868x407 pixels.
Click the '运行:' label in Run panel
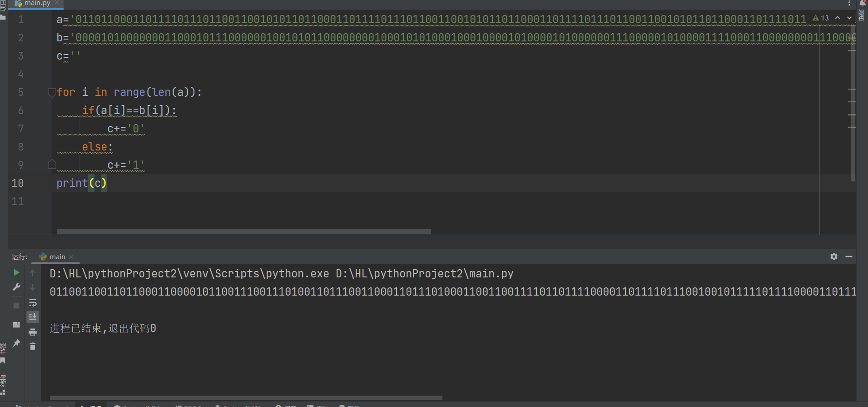tap(20, 257)
